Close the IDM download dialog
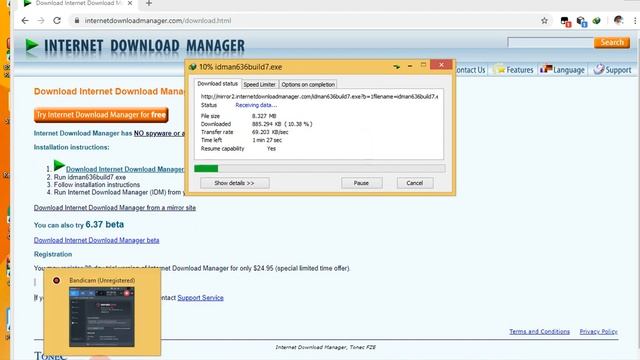The image size is (640, 360). click(441, 65)
